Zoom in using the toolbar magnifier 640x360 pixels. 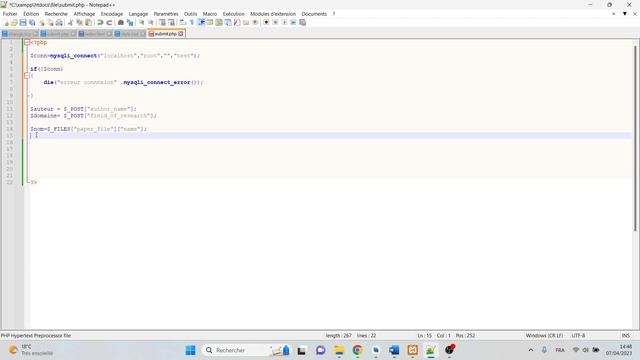click(141, 22)
